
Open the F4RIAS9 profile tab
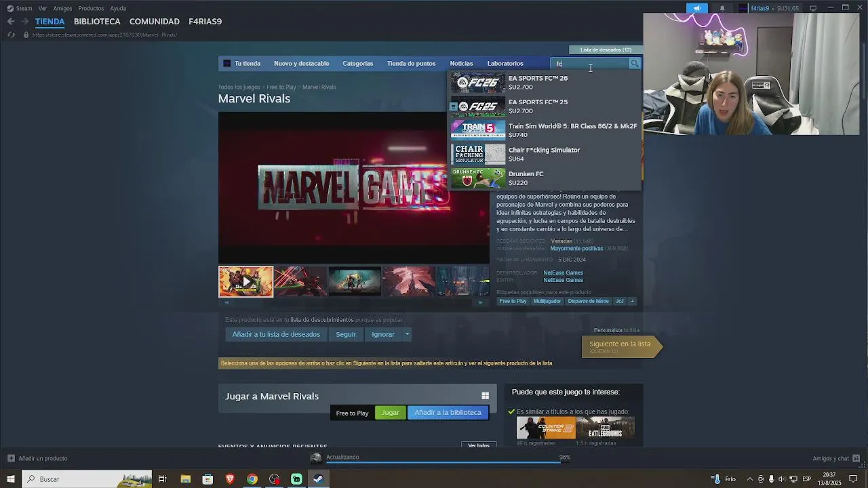click(x=205, y=22)
